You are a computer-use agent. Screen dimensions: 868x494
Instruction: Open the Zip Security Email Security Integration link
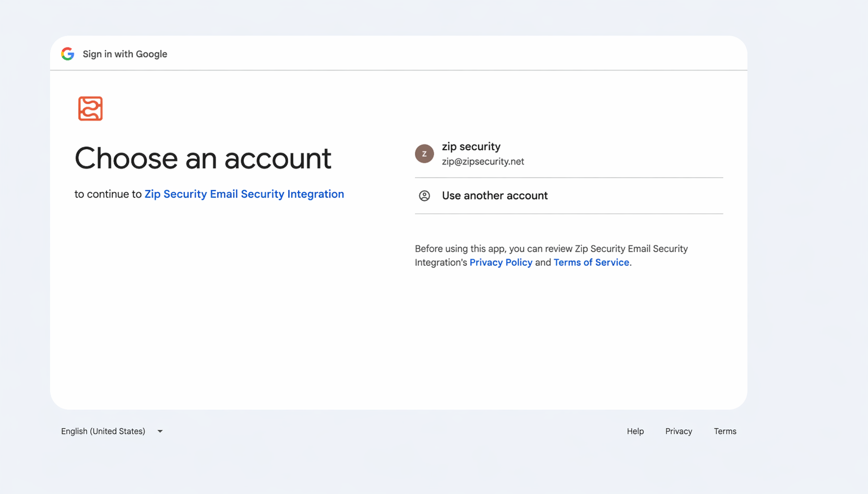(244, 194)
